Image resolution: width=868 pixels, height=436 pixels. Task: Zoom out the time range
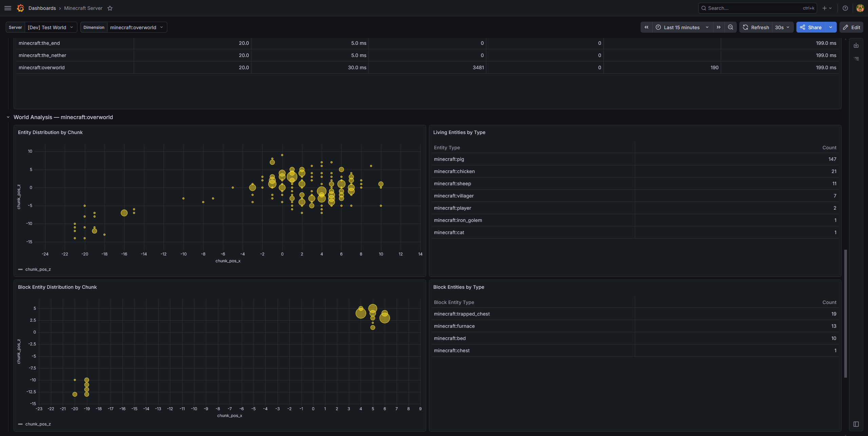point(731,27)
